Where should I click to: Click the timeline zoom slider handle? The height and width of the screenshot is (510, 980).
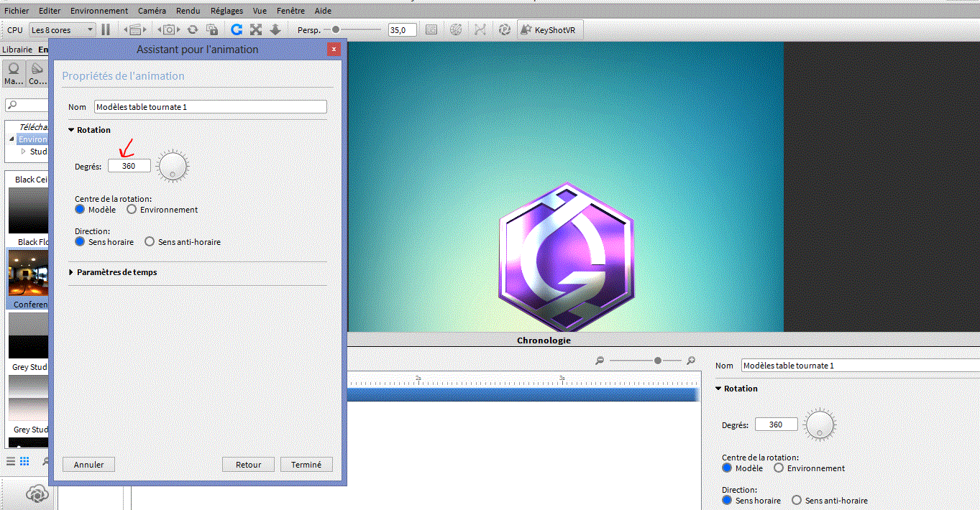(x=657, y=361)
